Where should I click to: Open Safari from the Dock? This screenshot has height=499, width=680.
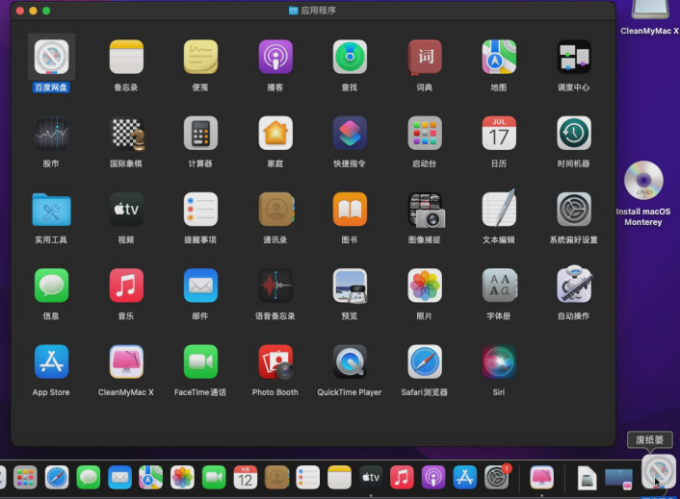tap(57, 477)
